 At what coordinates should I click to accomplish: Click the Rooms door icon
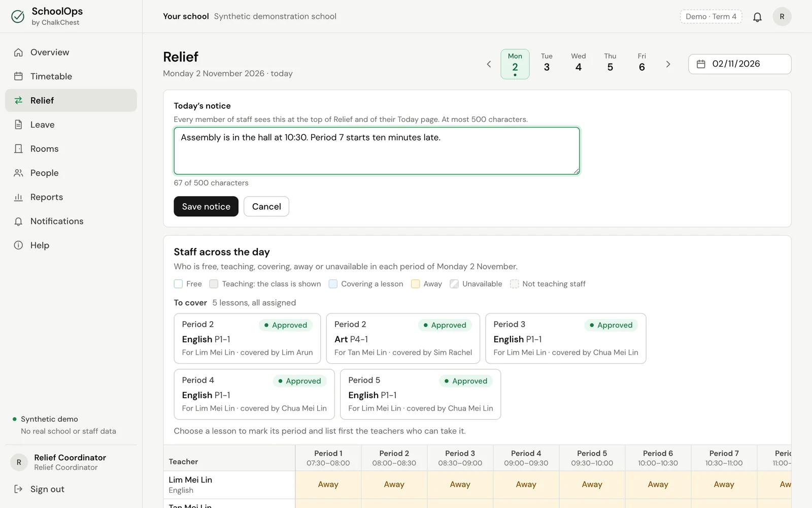18,149
